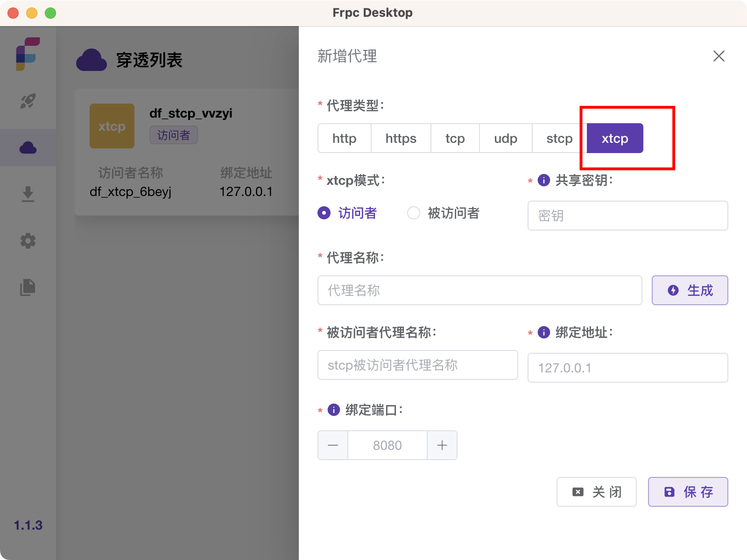747x560 pixels.
Task: Click the 保存 save button
Action: tap(688, 492)
